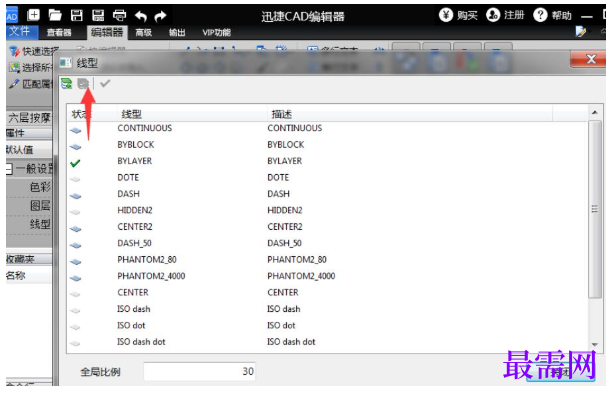Click the 注册 register user icon
This screenshot has height=396, width=615.
(493, 15)
